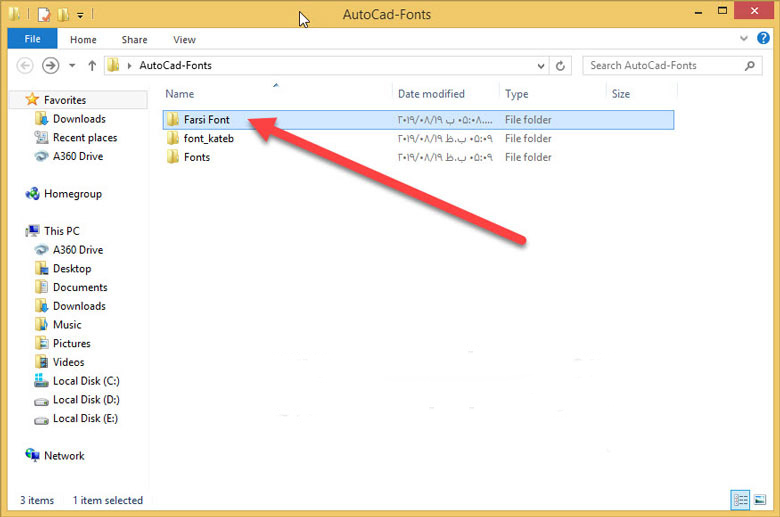Select the font_kateb folder

click(x=208, y=138)
